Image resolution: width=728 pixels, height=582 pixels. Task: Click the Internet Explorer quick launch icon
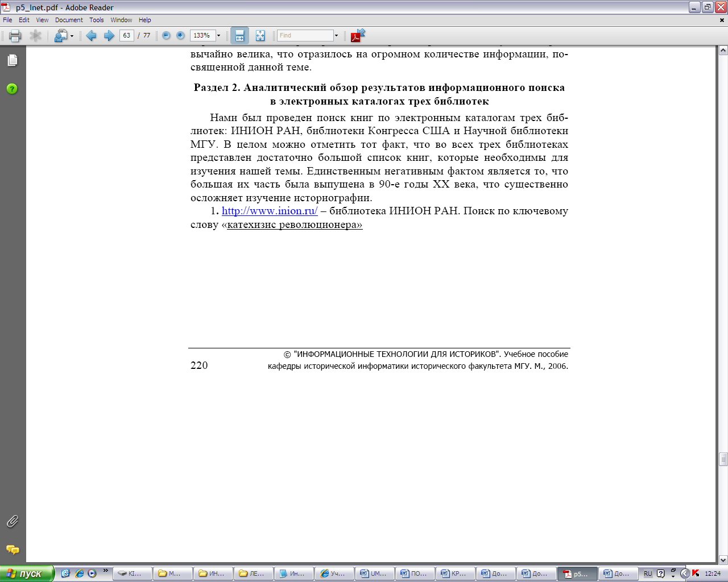(79, 573)
